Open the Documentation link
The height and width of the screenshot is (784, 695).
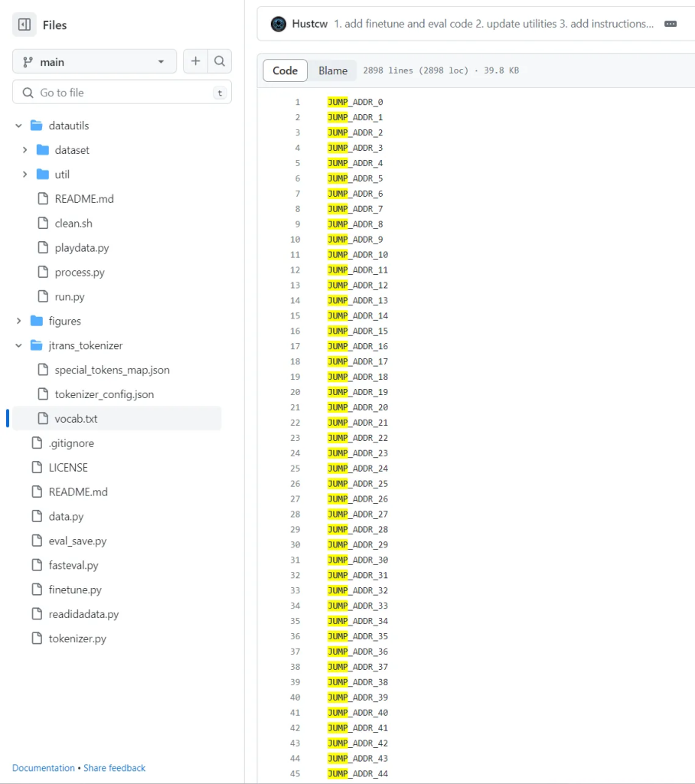(x=44, y=768)
